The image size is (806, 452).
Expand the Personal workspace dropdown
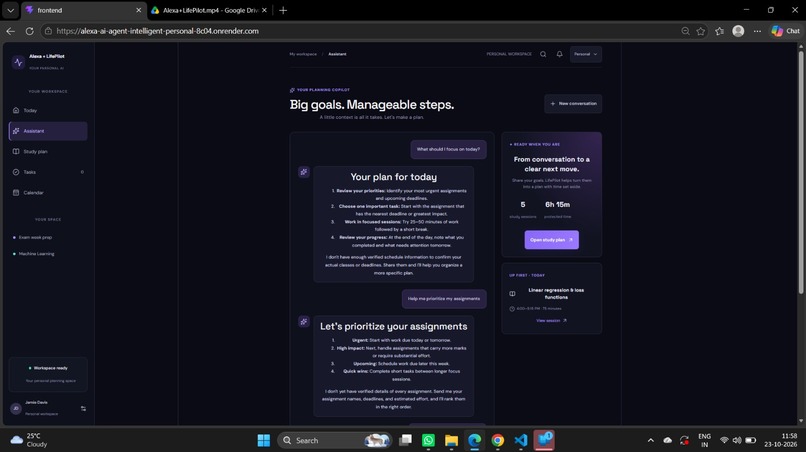(x=585, y=54)
